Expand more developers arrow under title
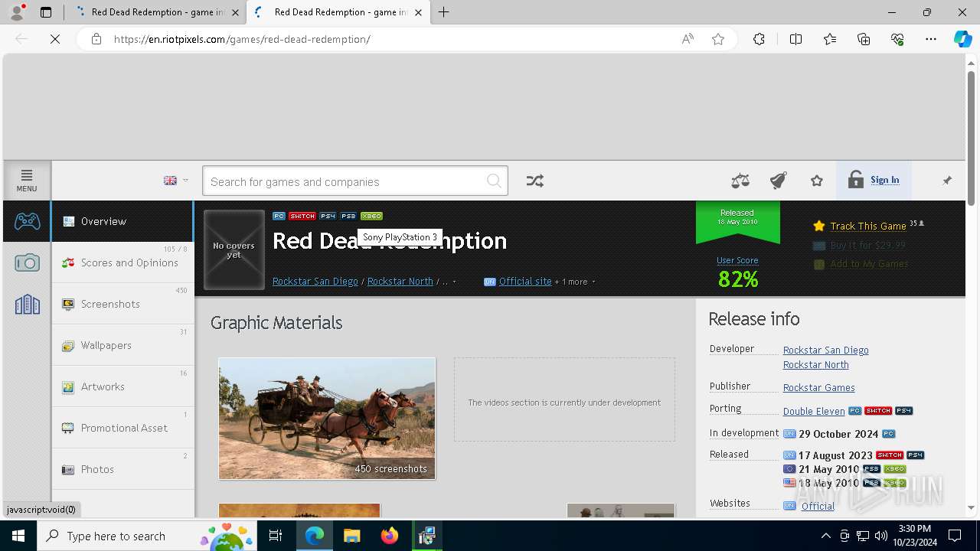Screen dimensions: 980x551 (x=454, y=282)
